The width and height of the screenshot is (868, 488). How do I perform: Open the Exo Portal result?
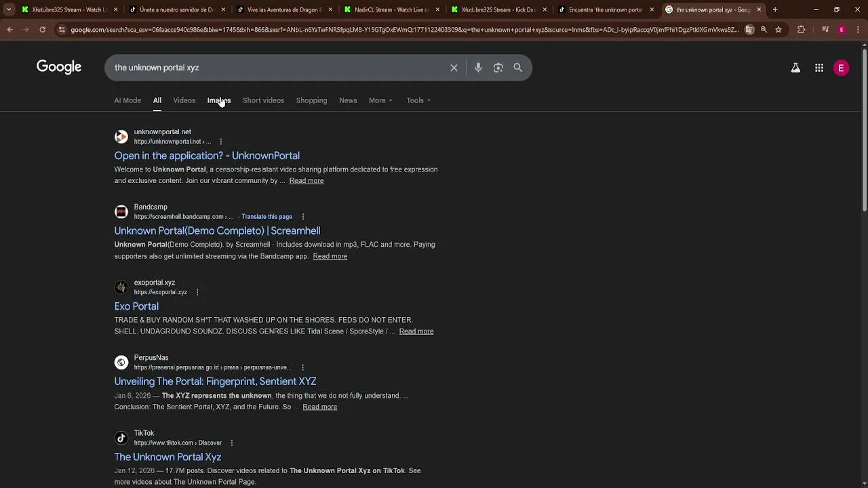coord(136,306)
